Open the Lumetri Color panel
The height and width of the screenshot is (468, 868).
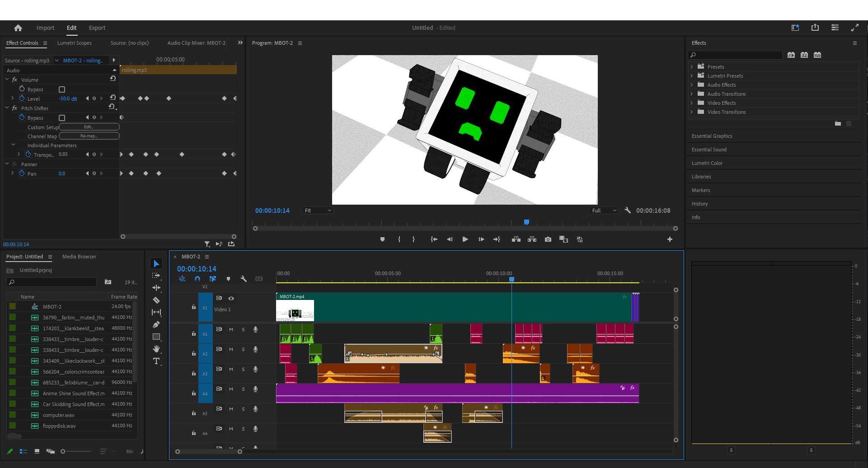(x=707, y=163)
